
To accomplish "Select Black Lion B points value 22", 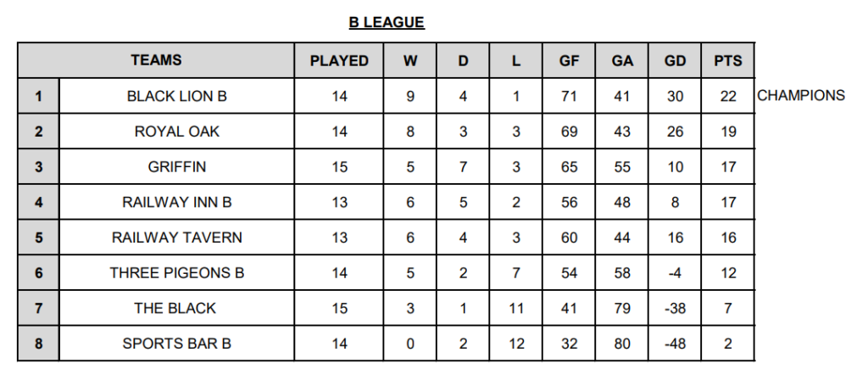I will 728,97.
